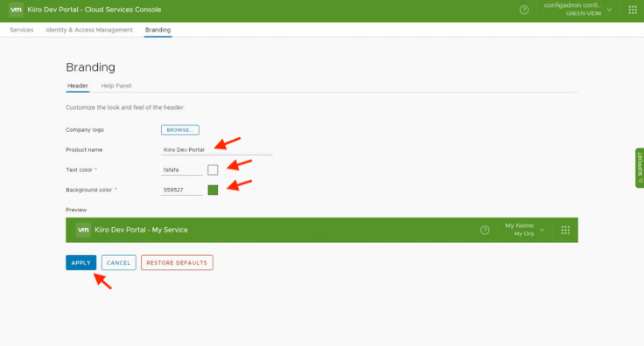Image resolution: width=644 pixels, height=346 pixels.
Task: Open the green Background color swatch
Action: (x=213, y=190)
